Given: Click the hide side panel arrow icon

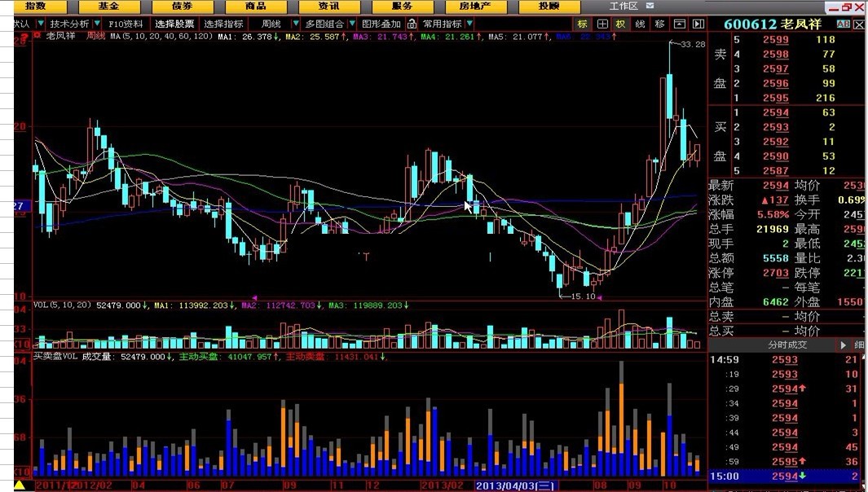Looking at the screenshot, I should click(x=698, y=24).
